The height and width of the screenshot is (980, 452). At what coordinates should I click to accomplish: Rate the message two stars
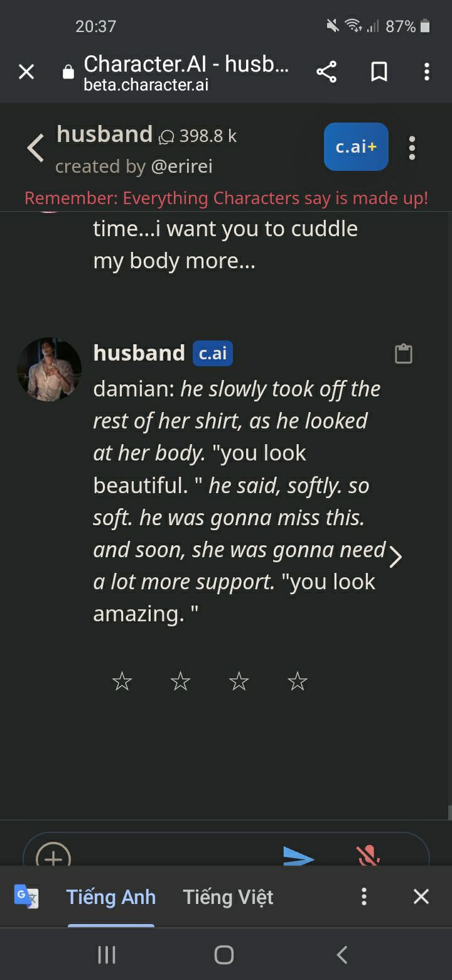click(x=180, y=681)
